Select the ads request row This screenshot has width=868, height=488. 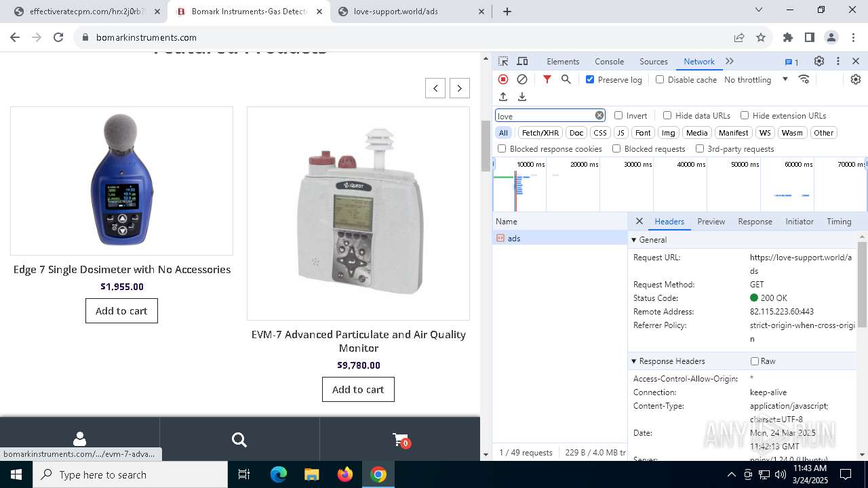coord(560,238)
